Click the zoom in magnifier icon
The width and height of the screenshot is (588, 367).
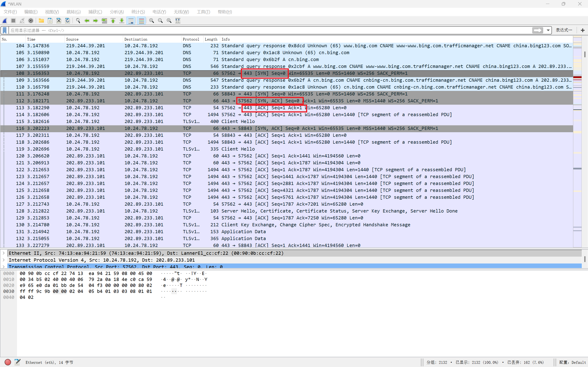click(152, 21)
